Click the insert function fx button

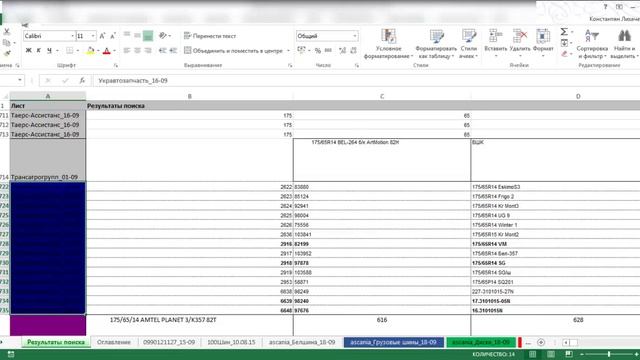coord(82,80)
